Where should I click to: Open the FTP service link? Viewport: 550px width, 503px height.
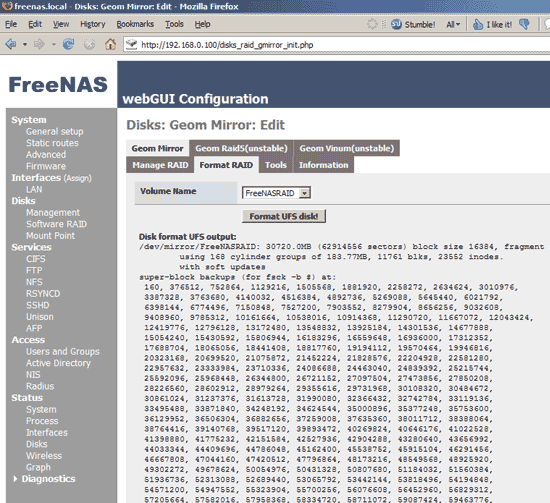click(34, 270)
